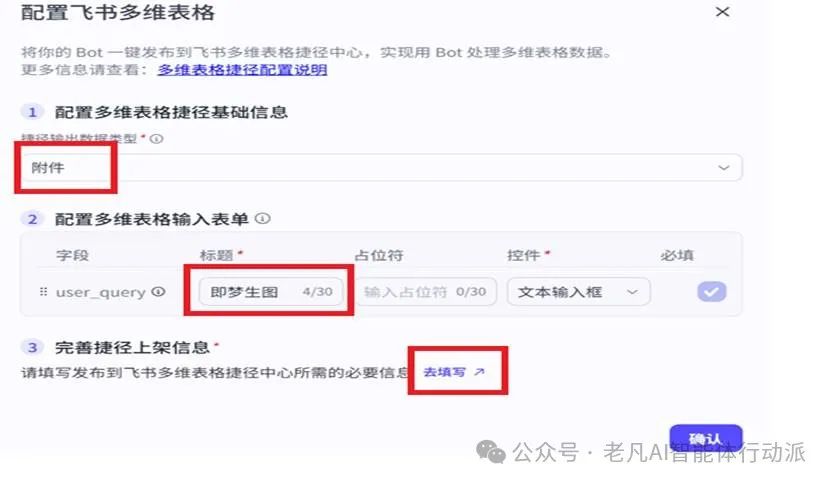Grab the drag handle beside user_query

tap(44, 292)
